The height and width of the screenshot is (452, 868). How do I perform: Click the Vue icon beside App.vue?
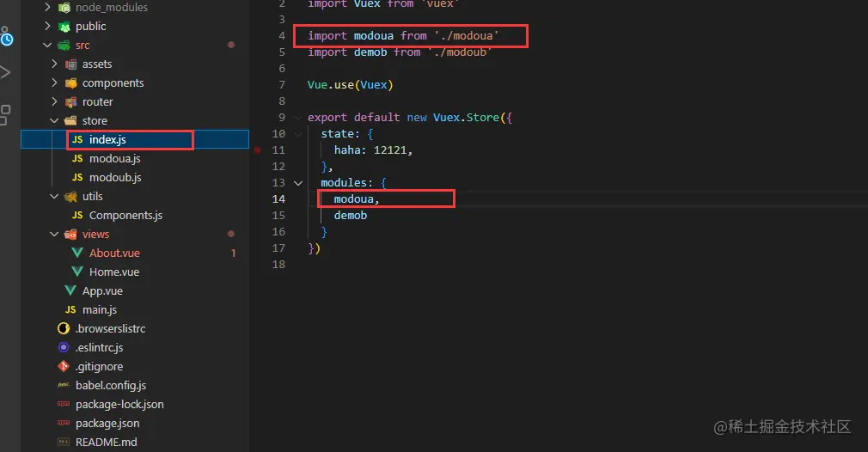(x=70, y=290)
